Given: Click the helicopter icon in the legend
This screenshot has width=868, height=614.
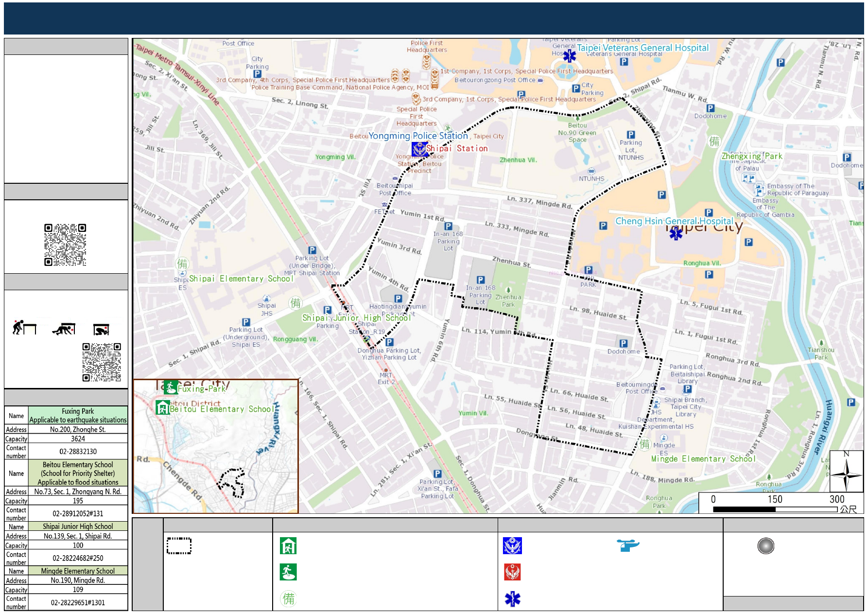Looking at the screenshot, I should pyautogui.click(x=628, y=545).
